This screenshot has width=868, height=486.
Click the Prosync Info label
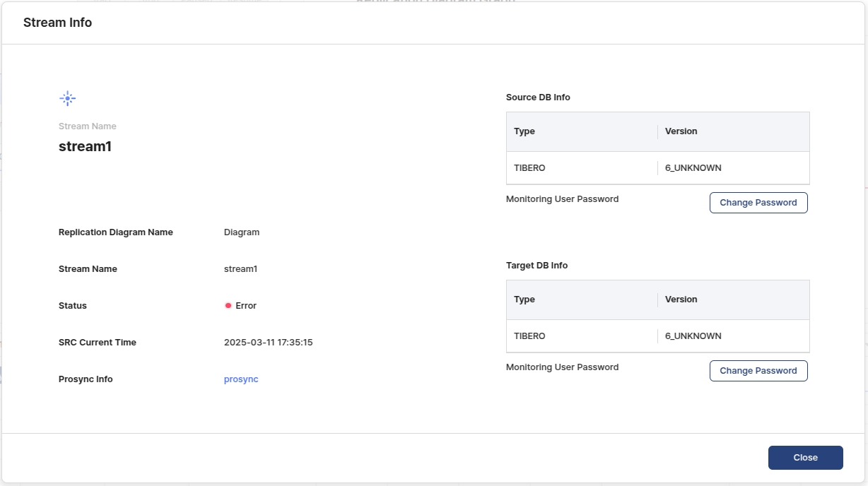pyautogui.click(x=86, y=379)
